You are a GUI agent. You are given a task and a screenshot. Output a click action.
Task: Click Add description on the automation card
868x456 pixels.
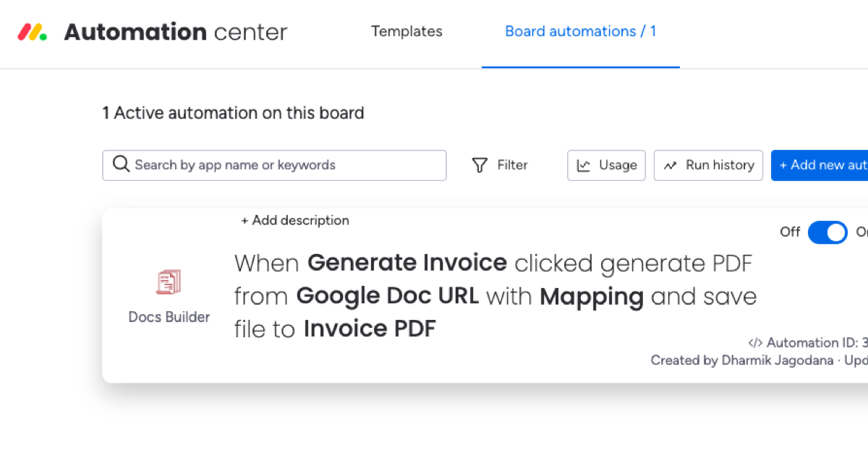295,220
